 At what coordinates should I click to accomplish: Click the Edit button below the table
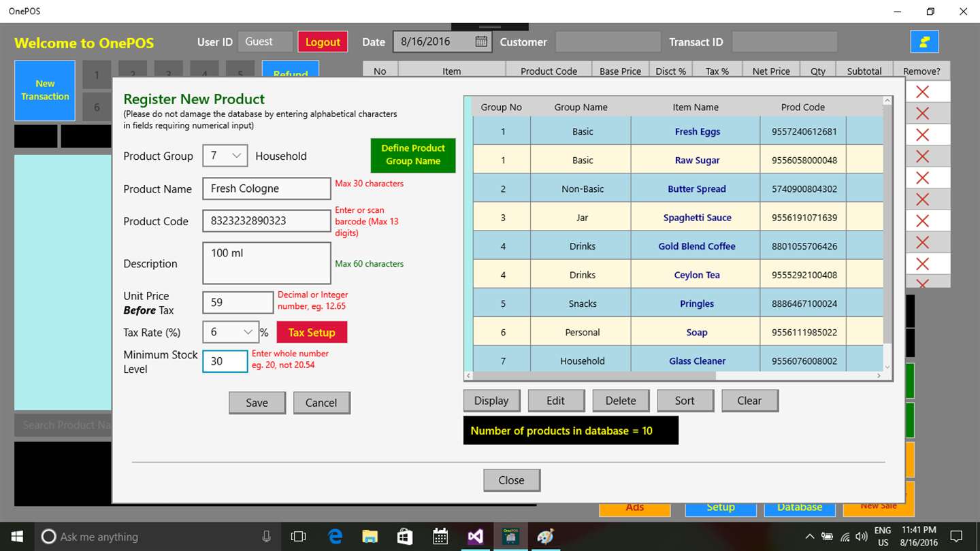[556, 401]
